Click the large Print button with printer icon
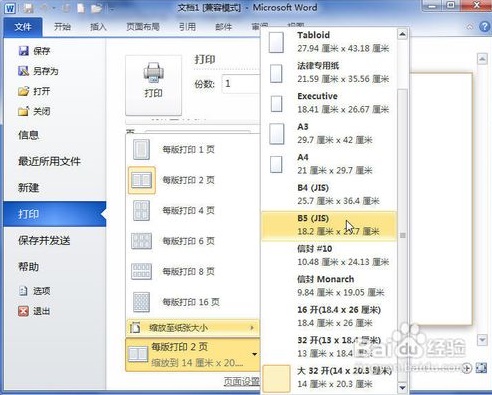Viewport: 492px width, 395px height. click(x=153, y=85)
